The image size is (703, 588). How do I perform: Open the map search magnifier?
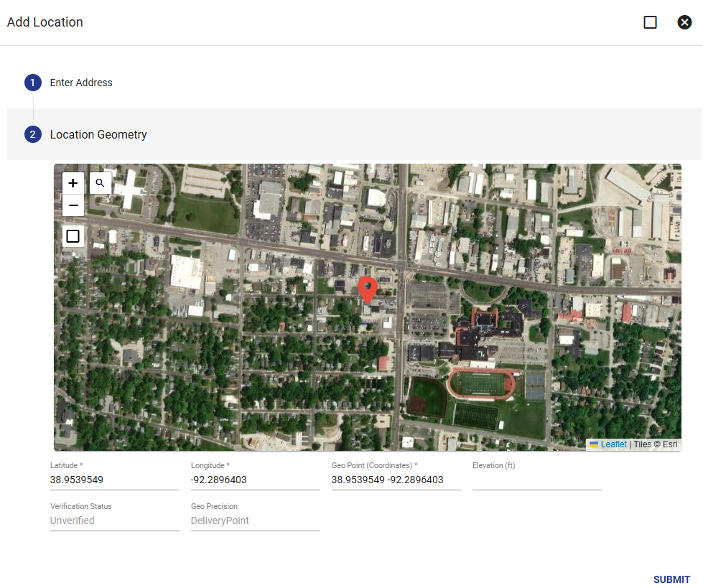(100, 183)
